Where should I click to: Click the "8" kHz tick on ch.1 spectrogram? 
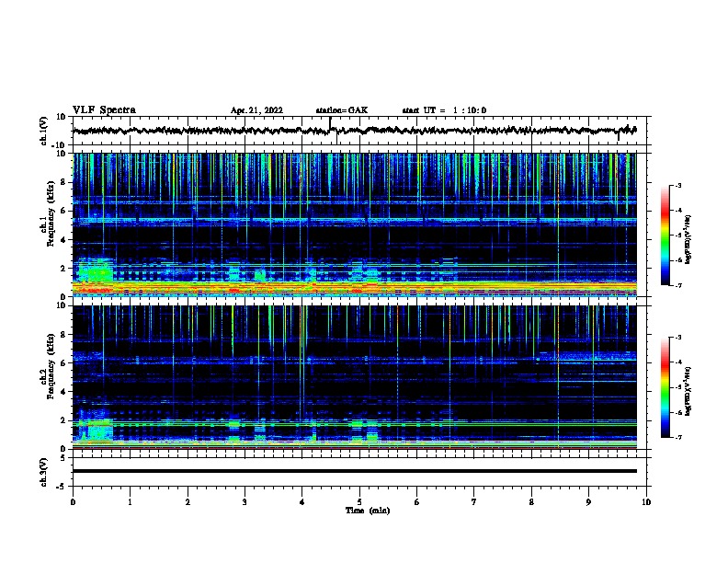tap(64, 182)
